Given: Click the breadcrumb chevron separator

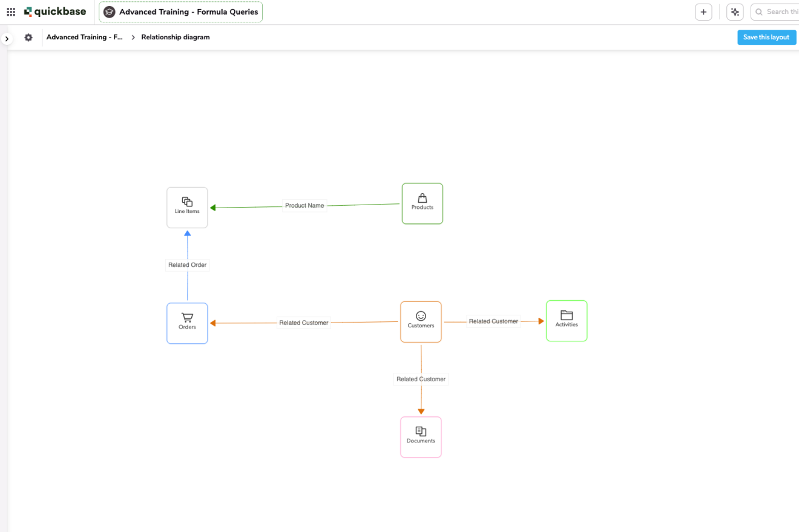Looking at the screenshot, I should tap(133, 38).
